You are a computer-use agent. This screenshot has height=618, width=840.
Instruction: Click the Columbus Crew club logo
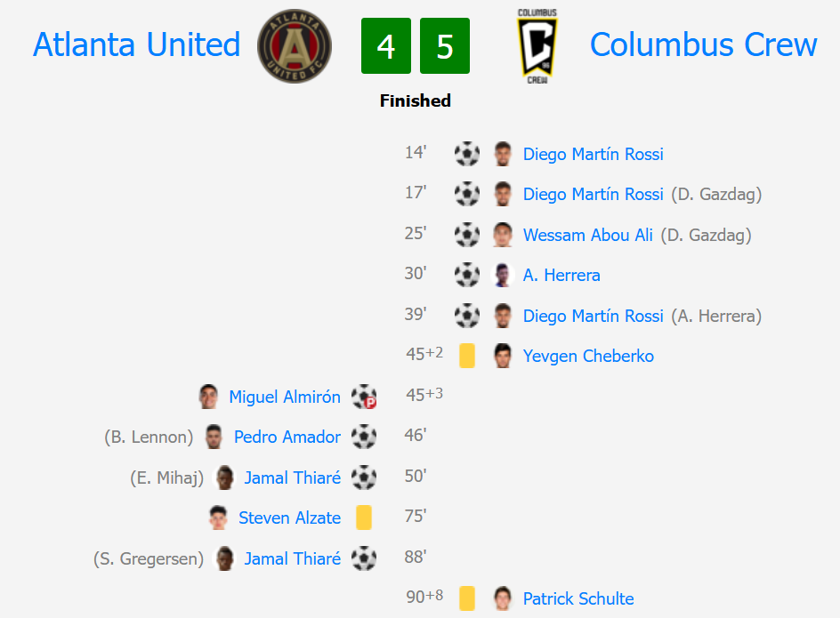537,46
